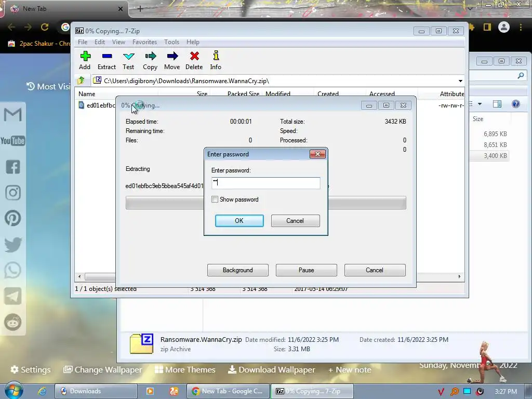Image resolution: width=532 pixels, height=399 pixels.
Task: Select the ed01ebfbc file row in 7-Zip
Action: point(96,105)
